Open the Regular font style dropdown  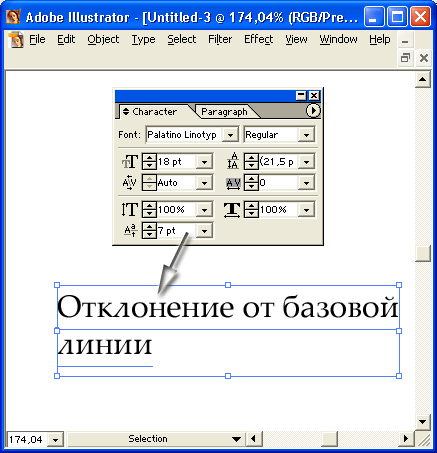(306, 135)
